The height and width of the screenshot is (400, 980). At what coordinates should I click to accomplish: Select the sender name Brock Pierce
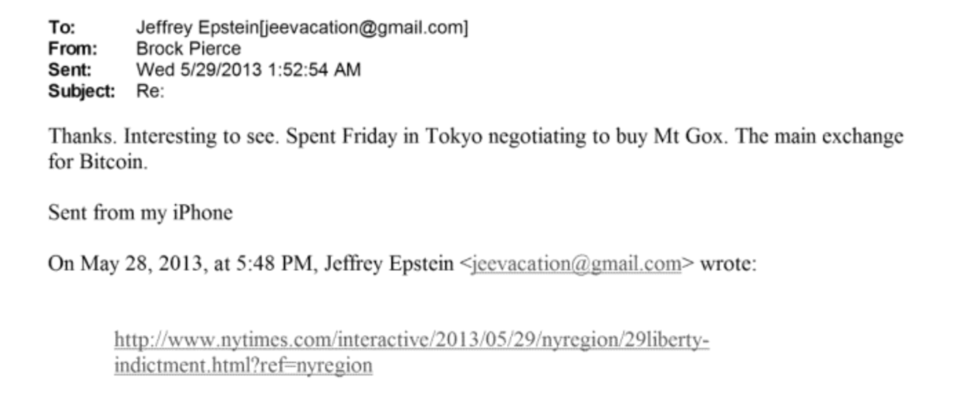[188, 49]
